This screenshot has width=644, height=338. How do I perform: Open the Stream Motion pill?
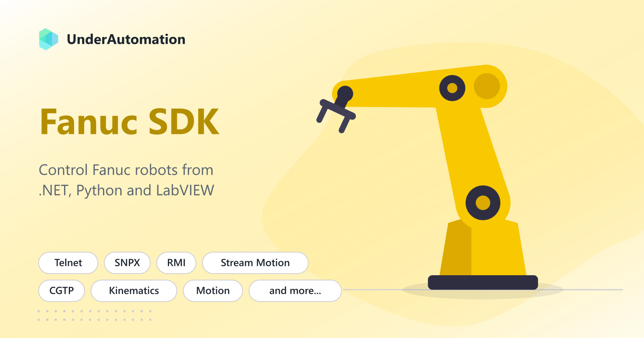click(x=255, y=263)
